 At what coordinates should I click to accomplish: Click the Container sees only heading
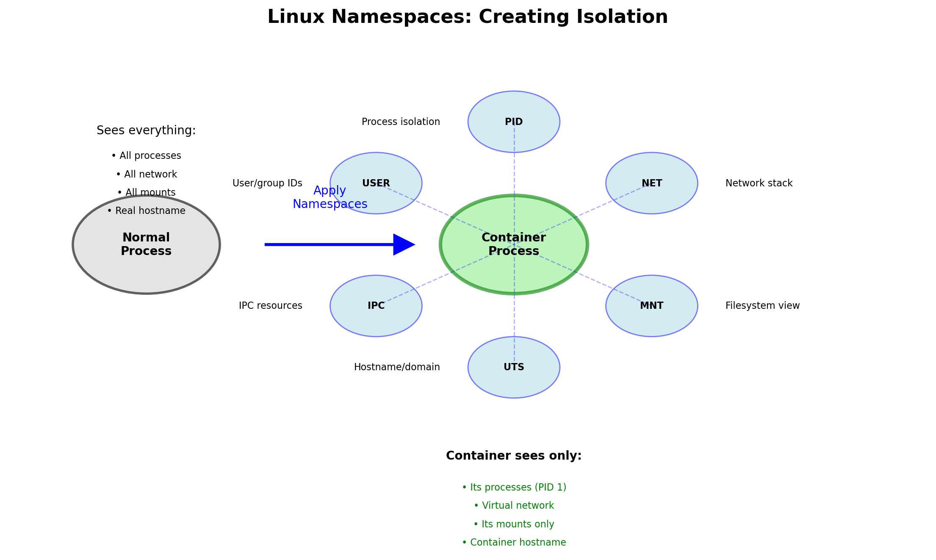514,456
